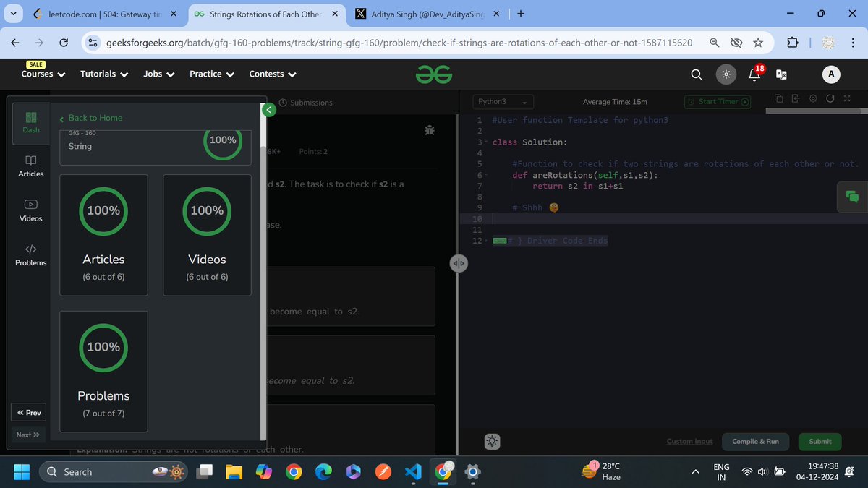Open the Practice menu
This screenshot has width=868, height=488.
coord(212,74)
